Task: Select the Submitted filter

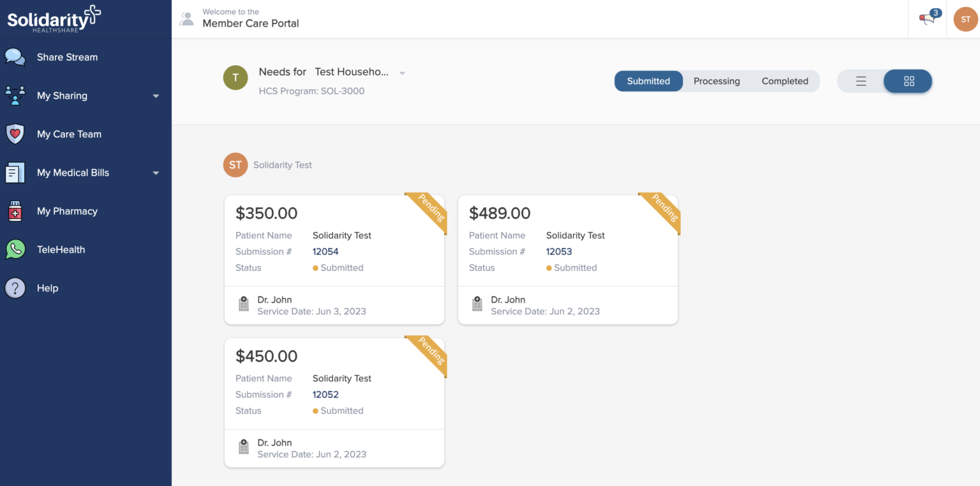Action: tap(648, 81)
